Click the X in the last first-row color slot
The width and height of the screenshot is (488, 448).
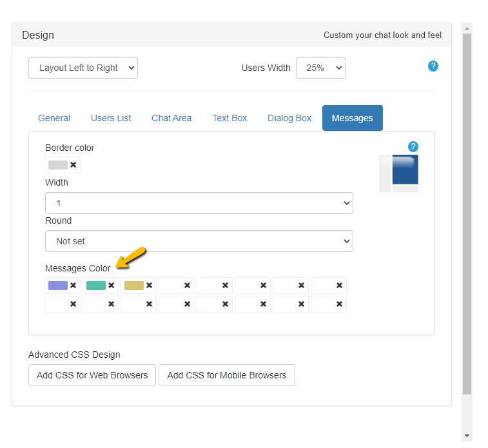coord(339,286)
